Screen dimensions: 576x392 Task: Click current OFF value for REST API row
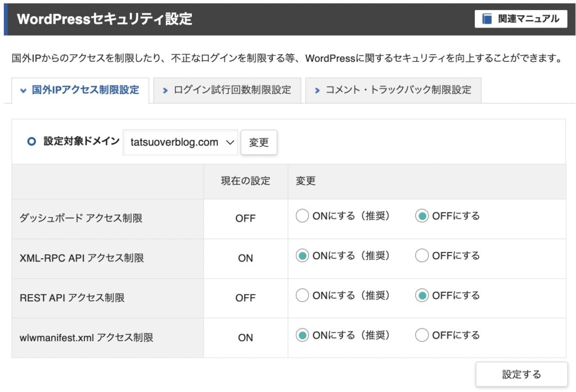coord(245,298)
